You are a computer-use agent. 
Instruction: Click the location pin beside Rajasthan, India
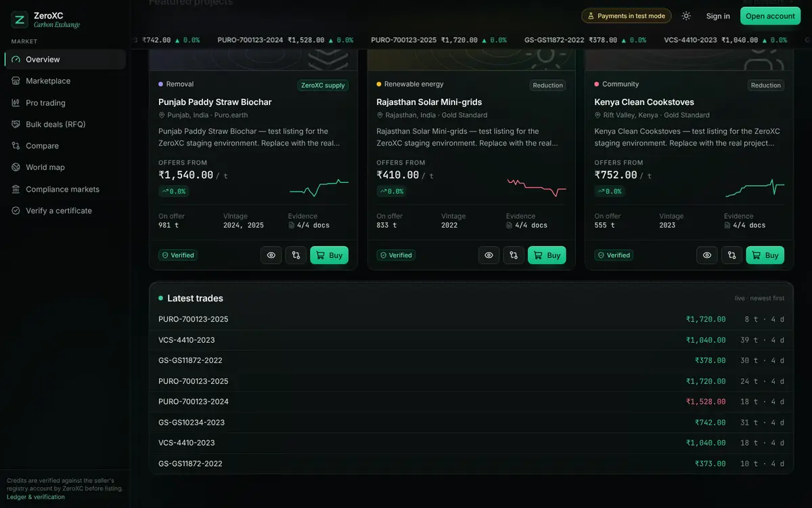[380, 115]
